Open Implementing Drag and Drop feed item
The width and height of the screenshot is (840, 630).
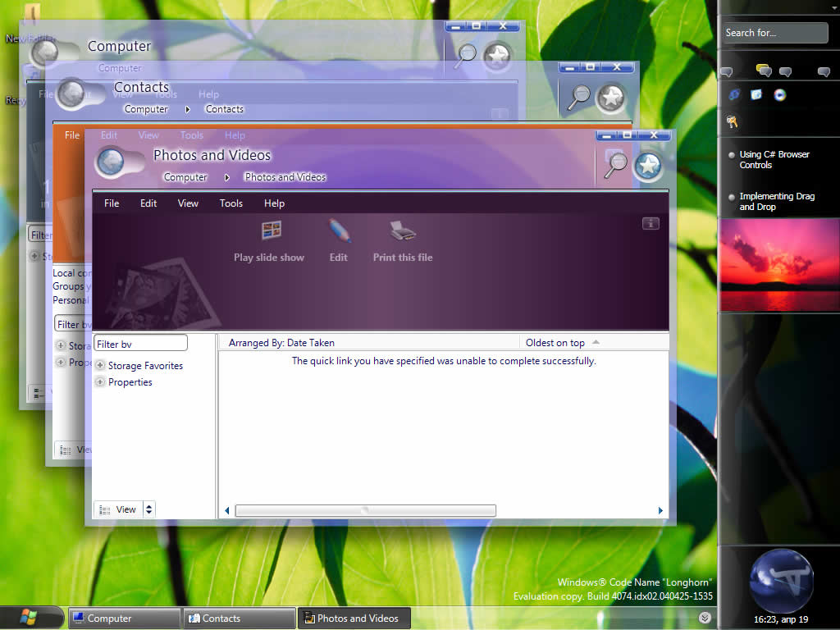[777, 202]
